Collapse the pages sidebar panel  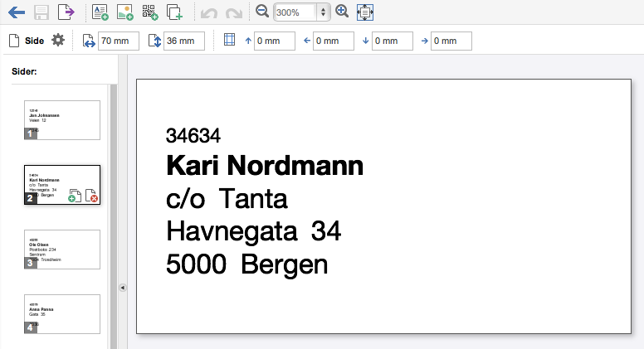(122, 288)
